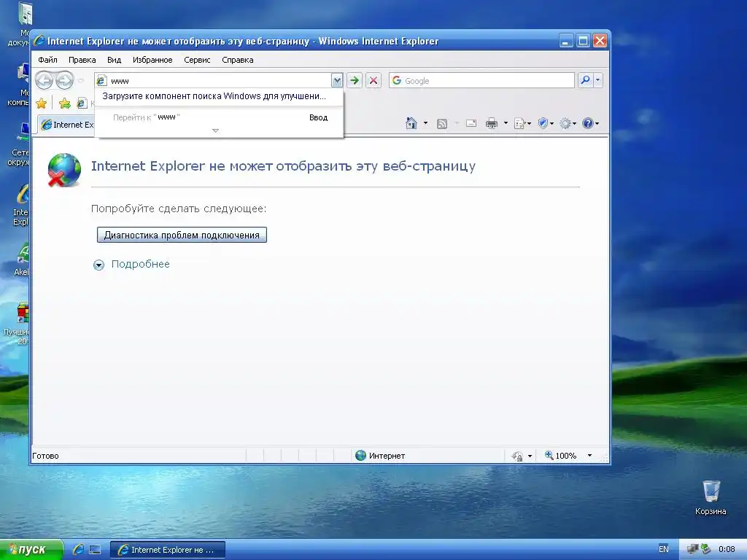Screen dimensions: 747x560
Task: Open the Help question mark icon
Action: 589,123
